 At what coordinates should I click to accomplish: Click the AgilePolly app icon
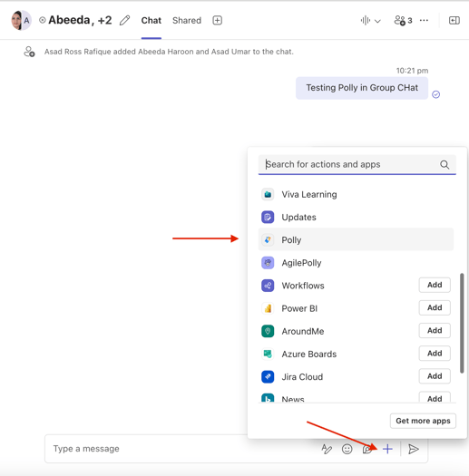(x=268, y=263)
